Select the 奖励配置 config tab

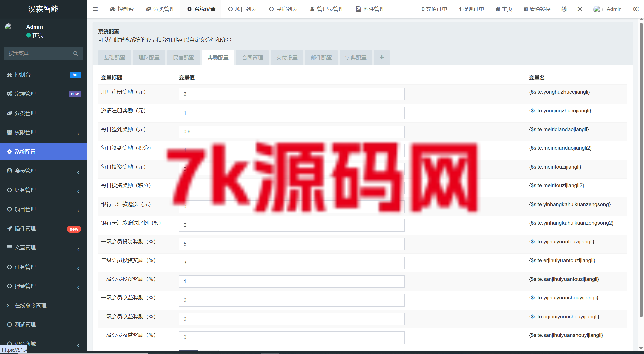coord(218,58)
